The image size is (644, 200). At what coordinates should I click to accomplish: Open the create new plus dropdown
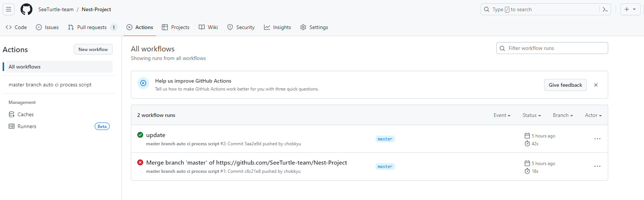click(630, 9)
